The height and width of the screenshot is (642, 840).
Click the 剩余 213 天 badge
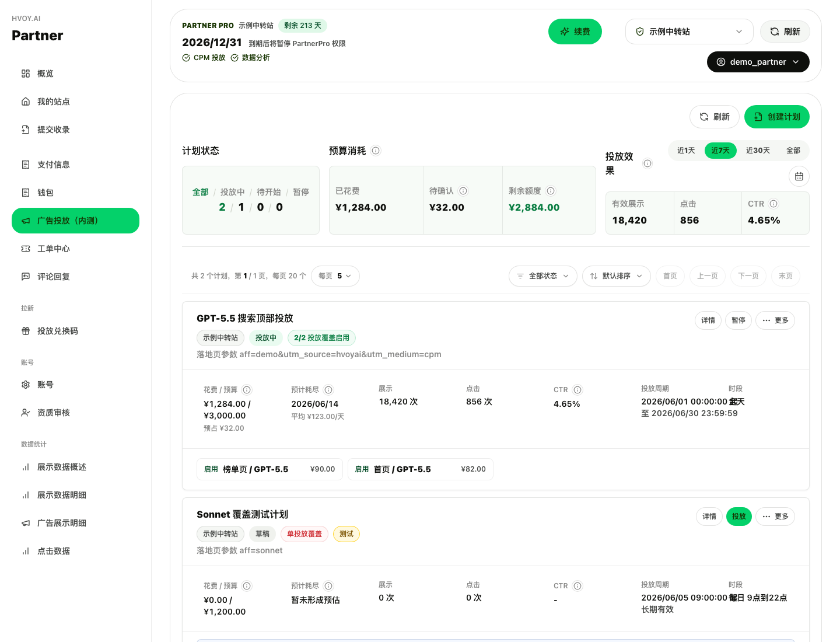[303, 26]
